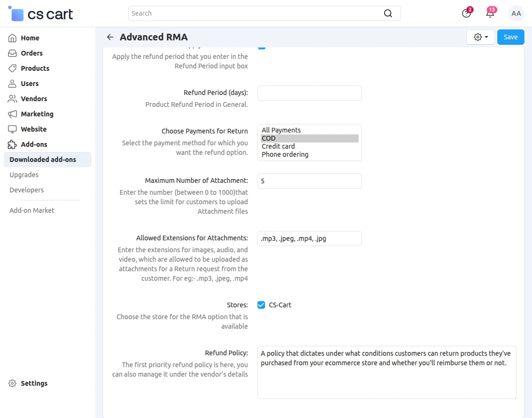532x418 pixels.
Task: Click the Orders inbox icon in sidebar
Action: point(12,53)
